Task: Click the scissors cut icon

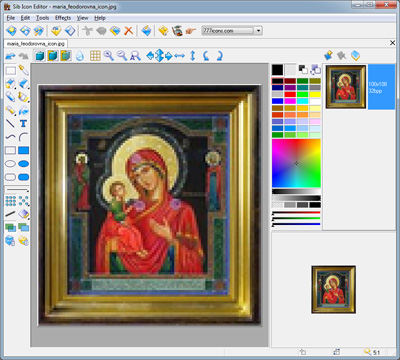Action: click(x=87, y=31)
